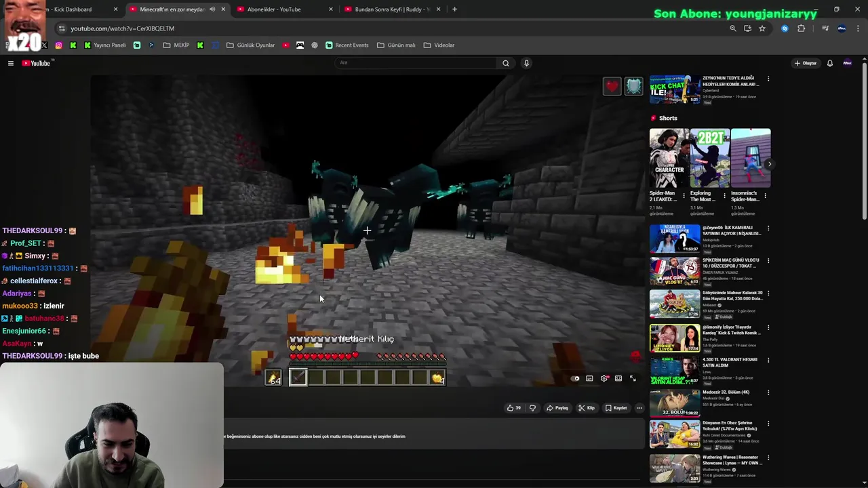Viewport: 868px width, 488px height.
Task: Open the YouTube icon bookmark
Action: [x=285, y=45]
